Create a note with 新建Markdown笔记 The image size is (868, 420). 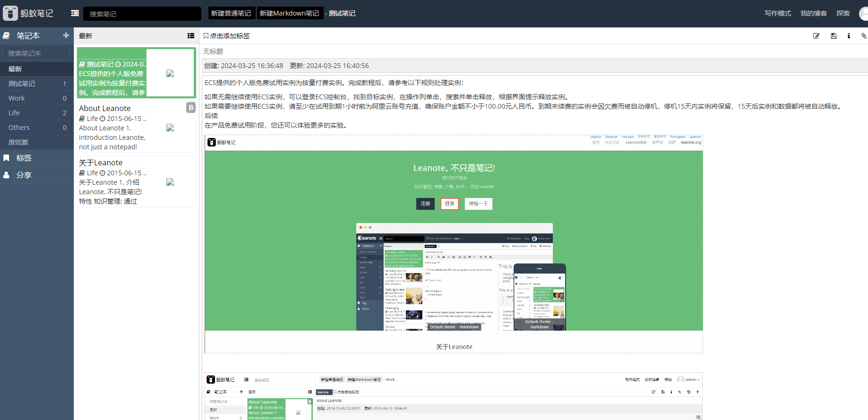coord(290,13)
